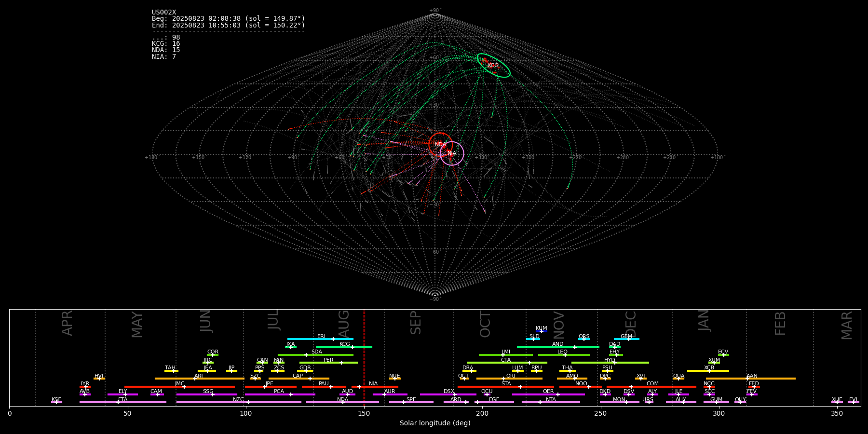Click the KUM label above the blue bar
868x434 pixels.
pos(542,328)
